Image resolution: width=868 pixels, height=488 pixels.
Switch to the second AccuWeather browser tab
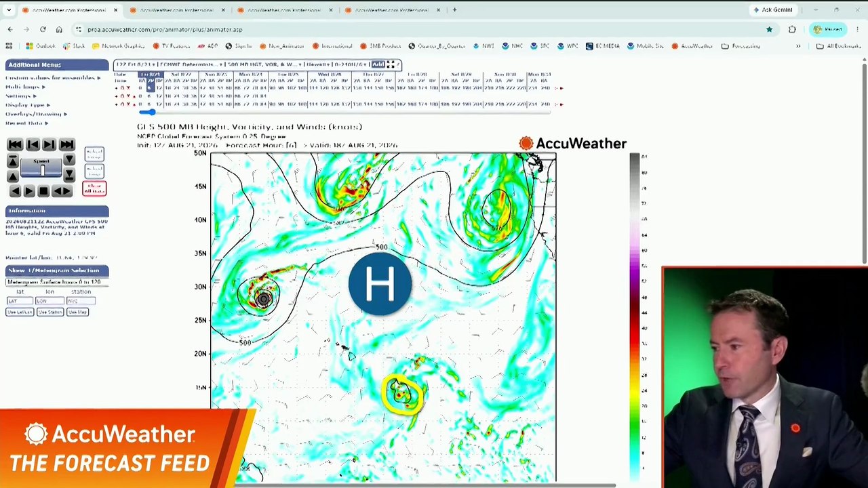[178, 10]
